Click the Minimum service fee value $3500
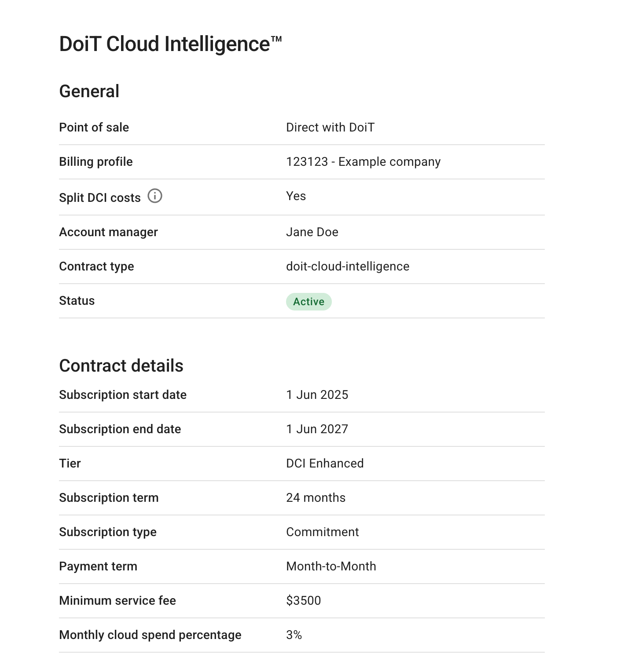 304,600
